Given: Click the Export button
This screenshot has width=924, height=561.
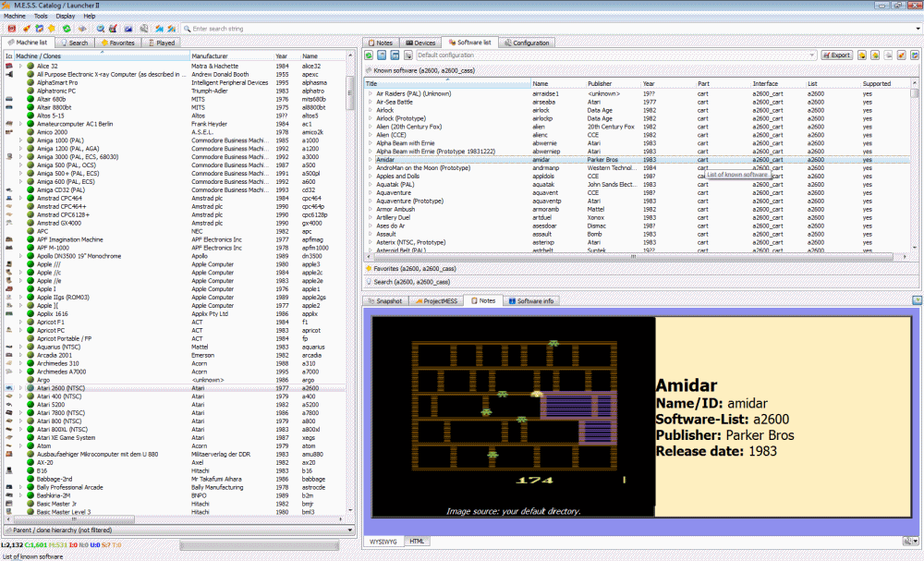Looking at the screenshot, I should point(837,55).
